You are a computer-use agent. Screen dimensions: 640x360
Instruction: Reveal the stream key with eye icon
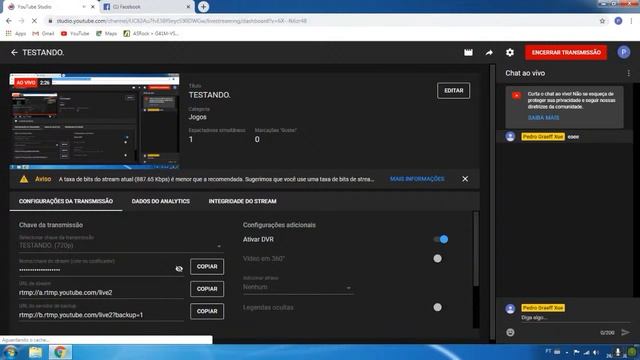179,269
